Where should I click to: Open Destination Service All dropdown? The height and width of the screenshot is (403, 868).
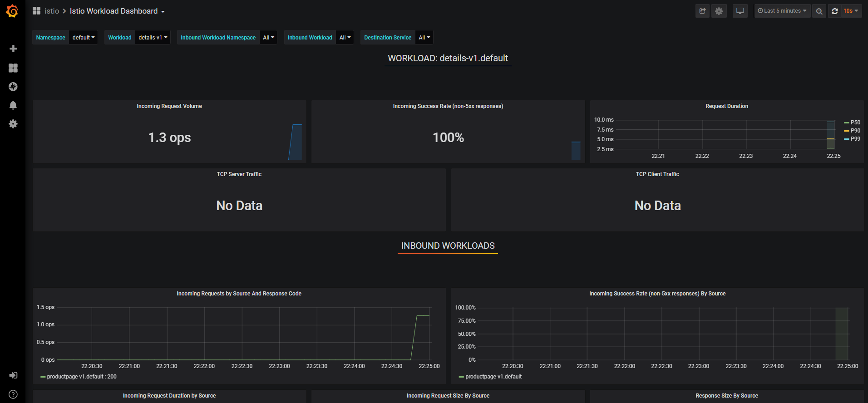424,38
